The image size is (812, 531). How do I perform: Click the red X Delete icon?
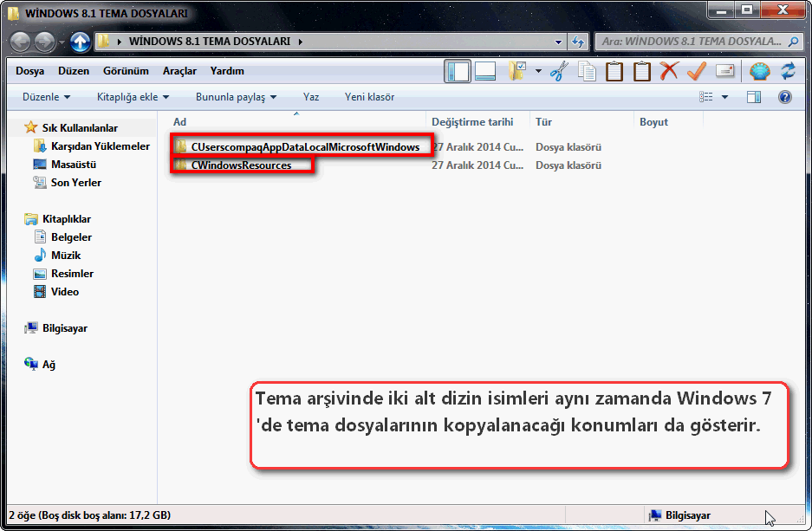[669, 71]
